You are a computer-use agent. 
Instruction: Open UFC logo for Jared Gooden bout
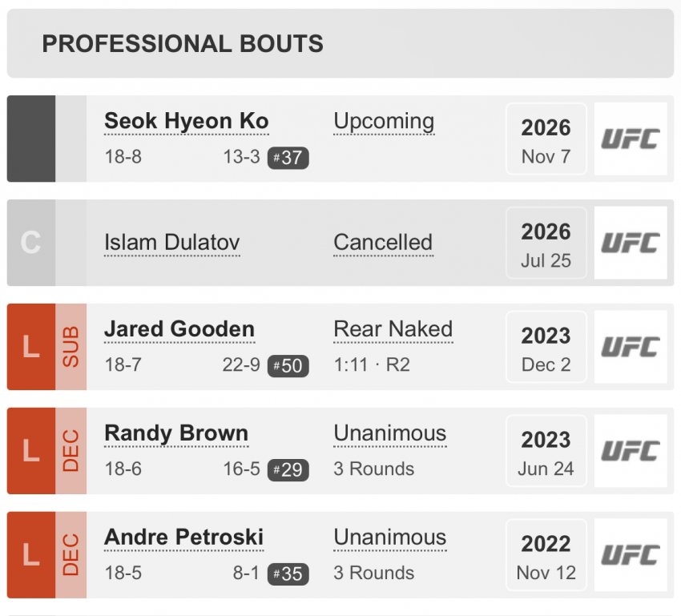[x=631, y=347]
